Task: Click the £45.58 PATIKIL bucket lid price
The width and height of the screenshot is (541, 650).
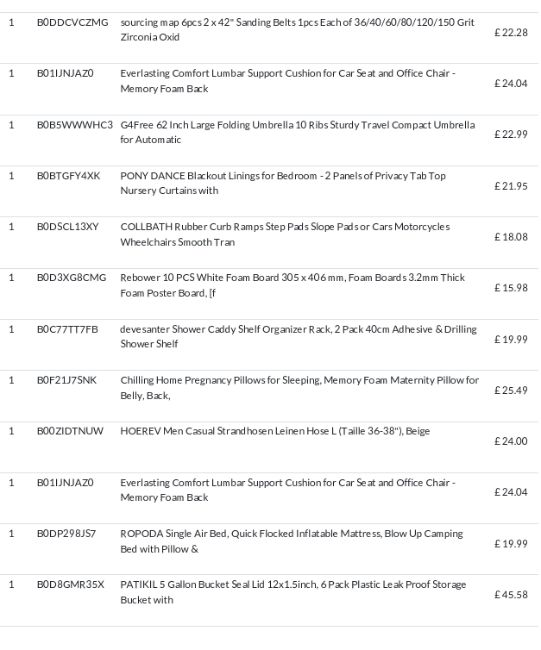Action: [511, 595]
